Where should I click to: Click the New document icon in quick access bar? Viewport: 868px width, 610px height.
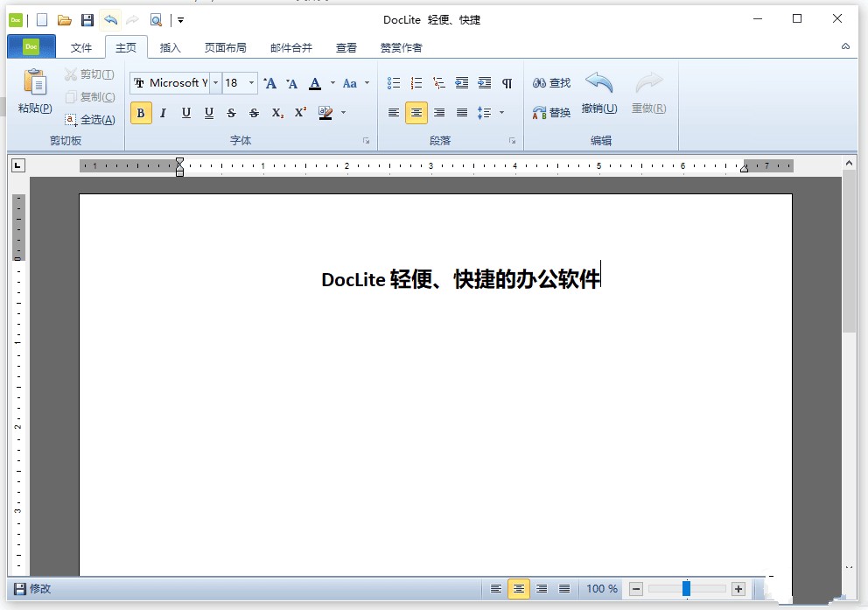[x=42, y=20]
